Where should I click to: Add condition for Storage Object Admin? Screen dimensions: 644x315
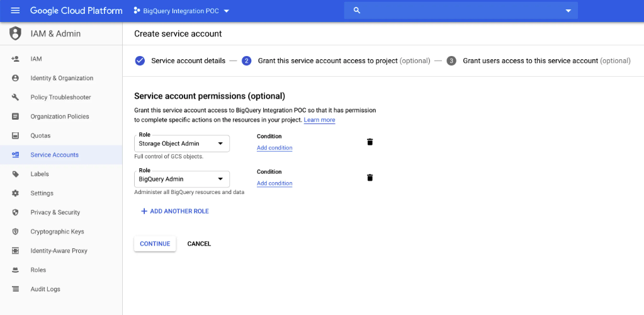(x=274, y=147)
